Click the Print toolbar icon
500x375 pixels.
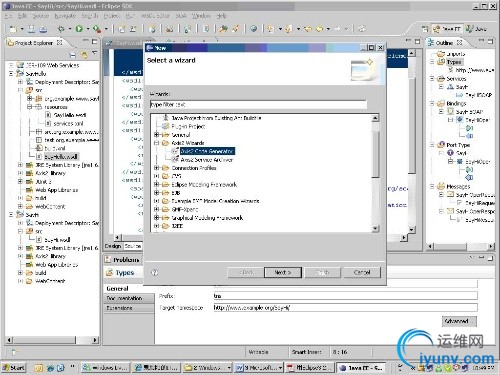[x=43, y=29]
